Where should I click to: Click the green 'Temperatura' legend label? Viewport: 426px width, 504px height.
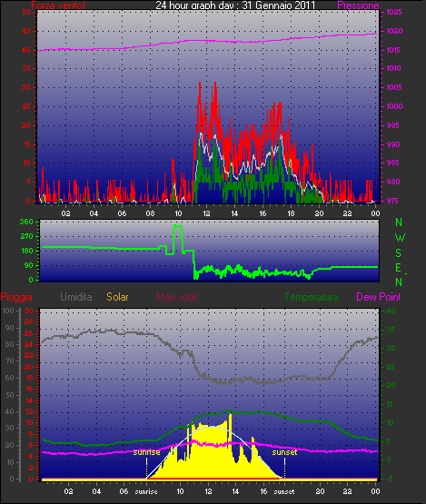pos(311,296)
